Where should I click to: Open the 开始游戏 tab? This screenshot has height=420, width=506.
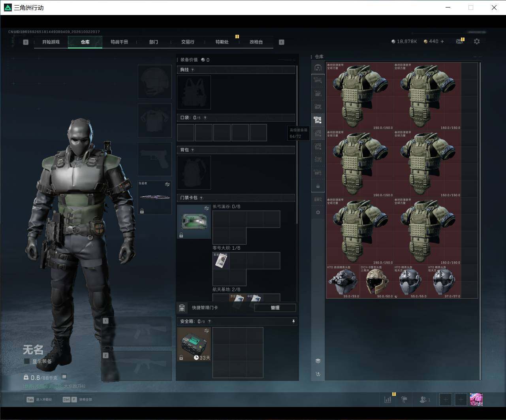coord(51,42)
